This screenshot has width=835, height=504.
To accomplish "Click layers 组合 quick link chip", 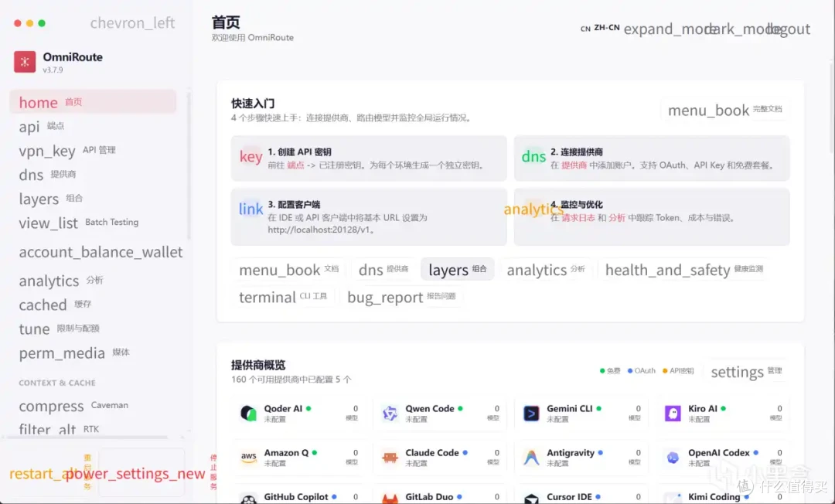I will click(458, 269).
